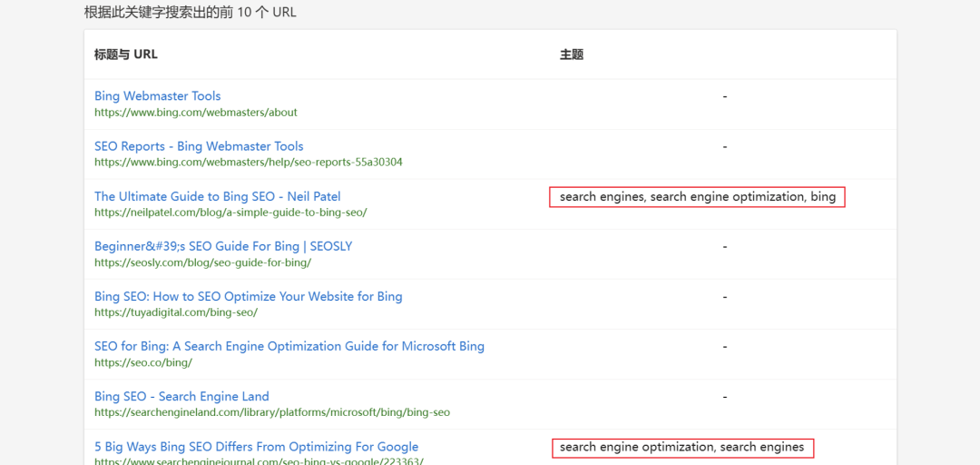
Task: Click the tuyadigital.com/bing-seo URL
Action: pos(176,312)
